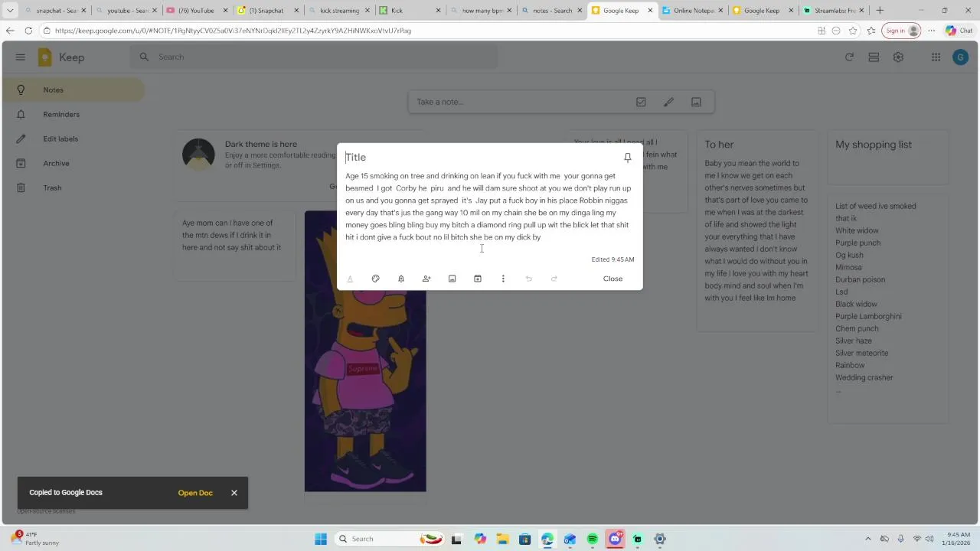Open the note's background options palette

point(375,279)
